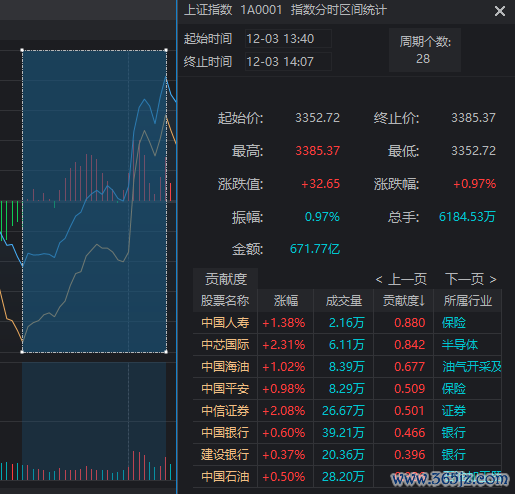Sort by 贡献度 column header
Screen dimensions: 515x494
(x=404, y=301)
